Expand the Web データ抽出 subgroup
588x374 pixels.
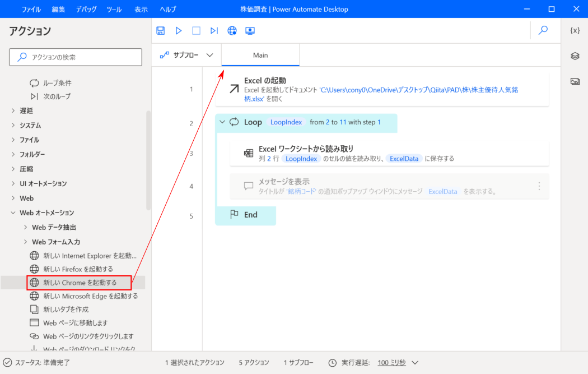pyautogui.click(x=26, y=227)
